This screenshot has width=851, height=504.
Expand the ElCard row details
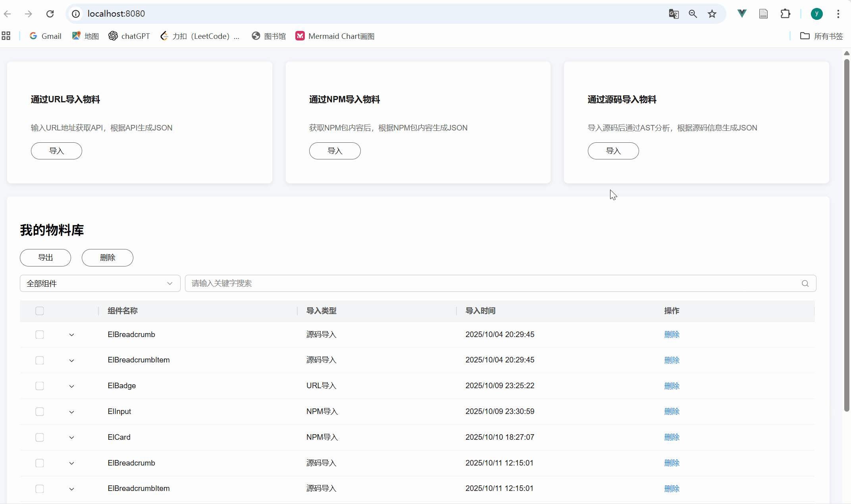tap(71, 437)
